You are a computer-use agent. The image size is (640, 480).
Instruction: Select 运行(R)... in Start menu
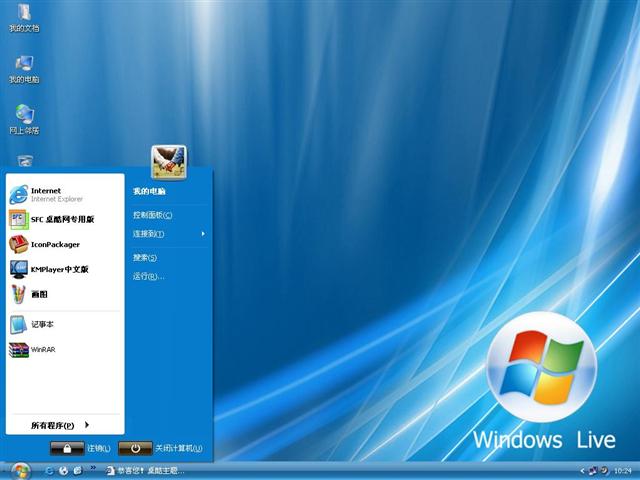(x=149, y=276)
